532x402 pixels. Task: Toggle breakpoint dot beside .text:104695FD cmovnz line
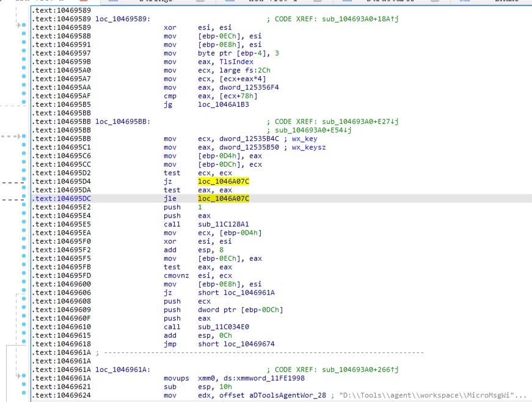(x=24, y=273)
